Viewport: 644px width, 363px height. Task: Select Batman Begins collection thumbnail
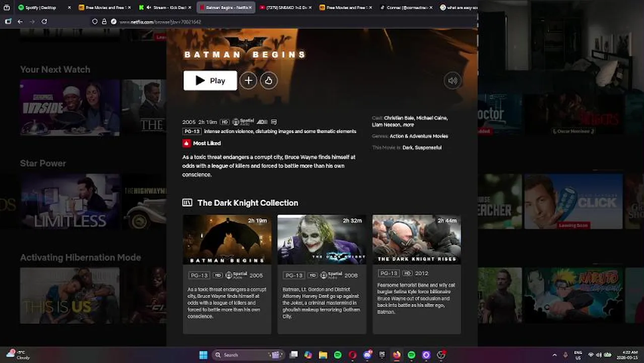[x=227, y=239]
